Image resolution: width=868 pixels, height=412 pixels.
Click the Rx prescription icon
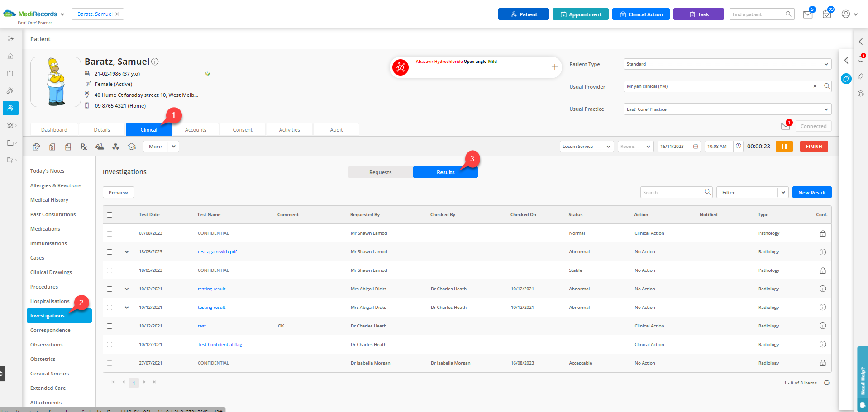coord(84,147)
